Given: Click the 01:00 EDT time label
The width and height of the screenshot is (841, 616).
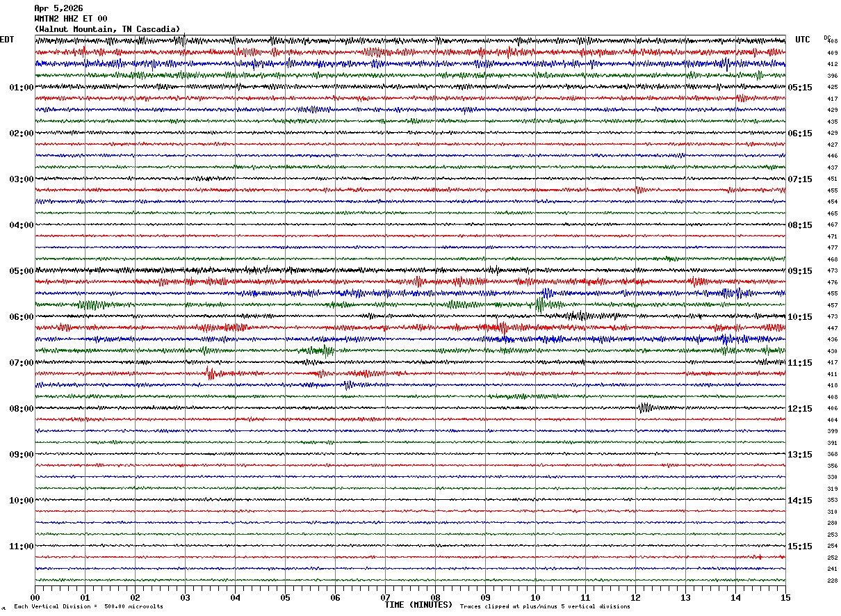Looking at the screenshot, I should [21, 88].
